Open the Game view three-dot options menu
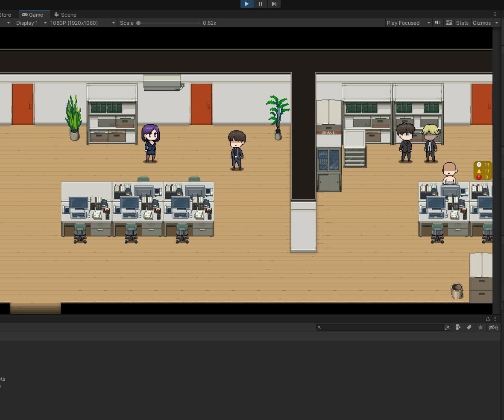 [495, 14]
